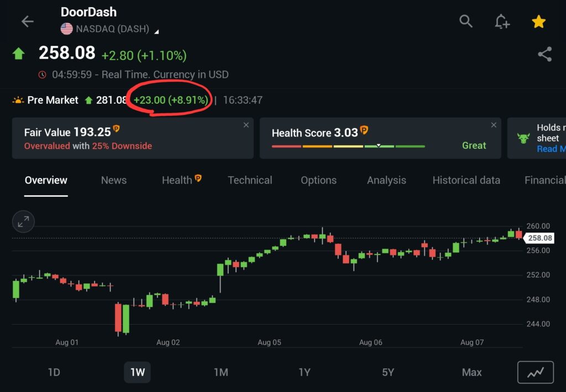
Task: Click the Aug 01 date label on chart
Action: coord(67,342)
